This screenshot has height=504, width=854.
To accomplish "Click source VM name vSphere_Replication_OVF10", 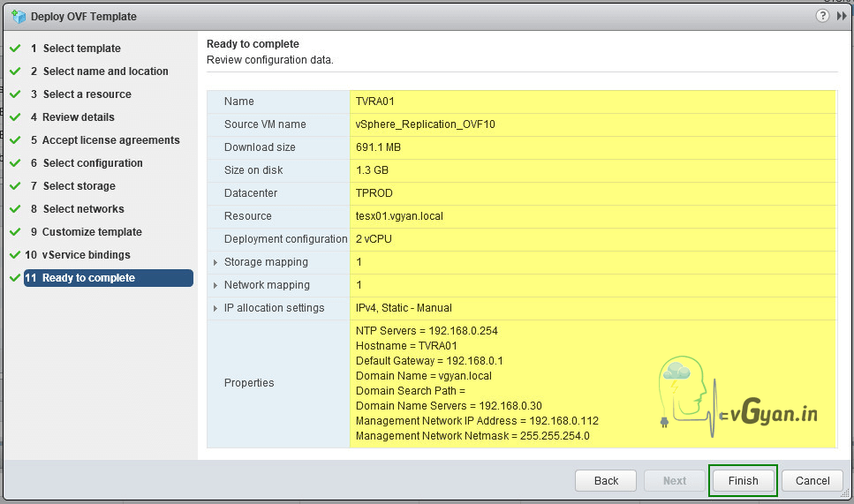I will (x=426, y=124).
